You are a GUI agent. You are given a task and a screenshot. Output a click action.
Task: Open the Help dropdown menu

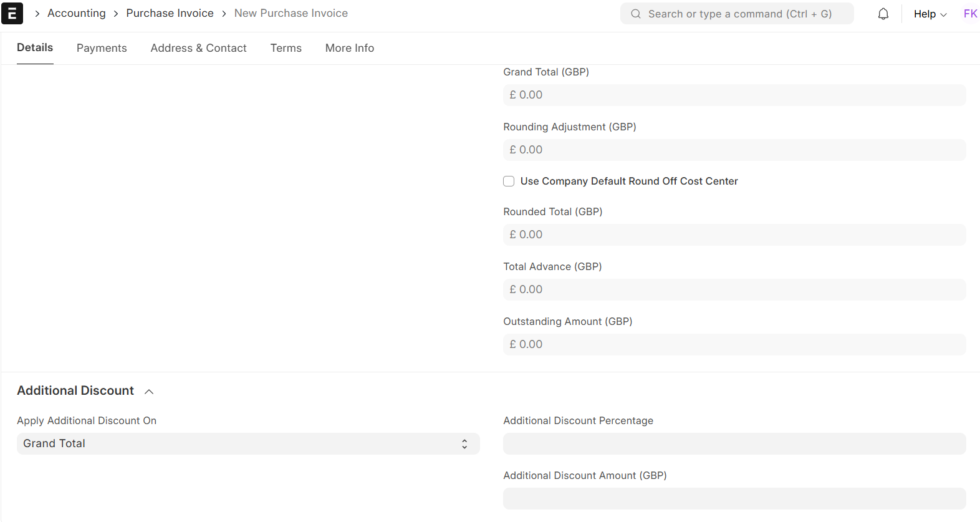click(930, 14)
